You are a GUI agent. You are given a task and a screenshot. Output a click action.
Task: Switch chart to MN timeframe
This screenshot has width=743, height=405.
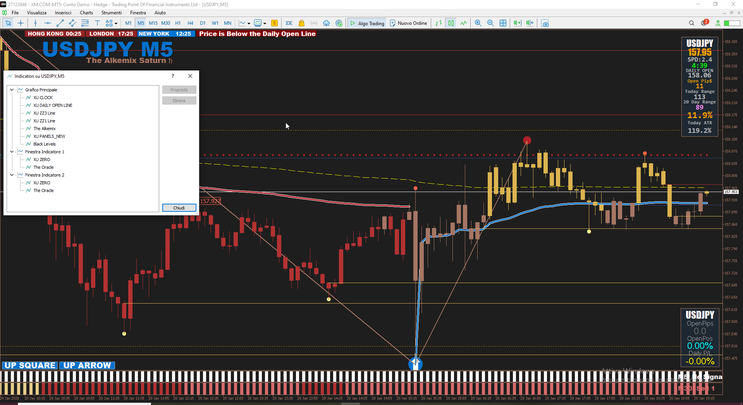click(x=227, y=23)
